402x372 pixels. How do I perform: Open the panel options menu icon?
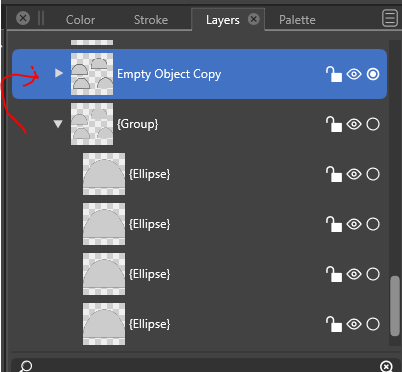click(x=390, y=18)
